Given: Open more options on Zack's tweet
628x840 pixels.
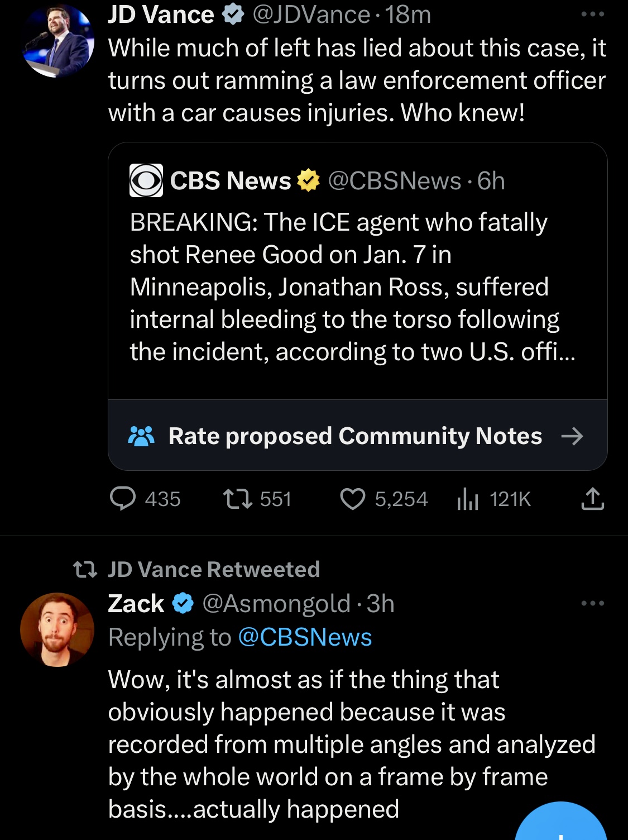Looking at the screenshot, I should point(592,603).
